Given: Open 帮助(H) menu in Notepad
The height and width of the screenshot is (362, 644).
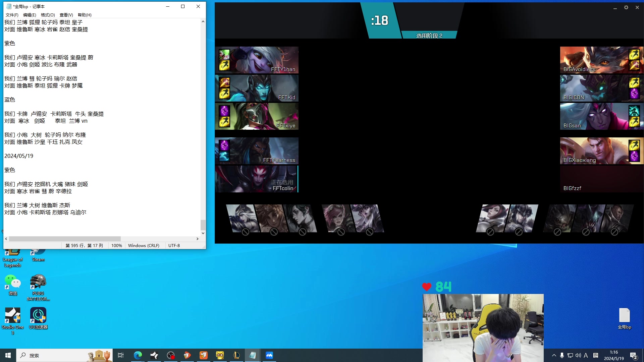Looking at the screenshot, I should pos(85,15).
